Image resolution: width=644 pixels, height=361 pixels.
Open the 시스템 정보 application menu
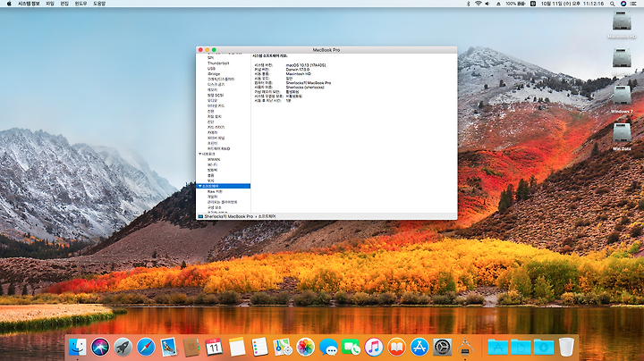29,4
